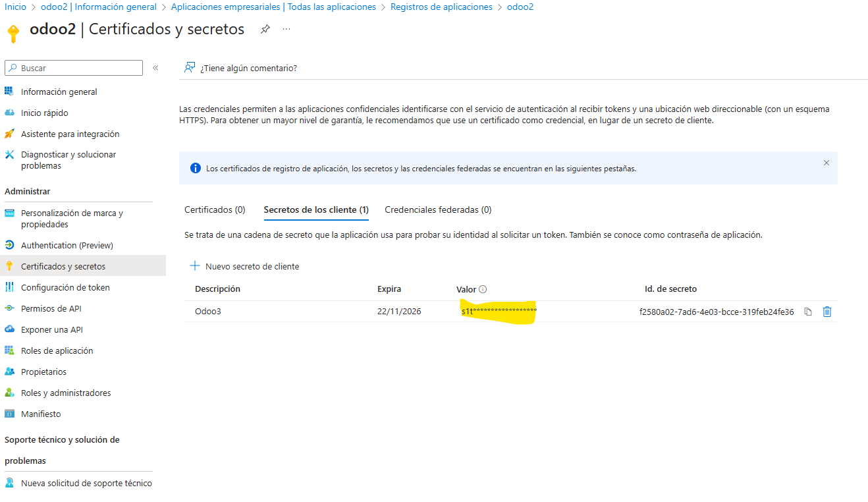This screenshot has width=868, height=502.
Task: Delete the Odoo3 secret with trash icon
Action: (x=827, y=312)
